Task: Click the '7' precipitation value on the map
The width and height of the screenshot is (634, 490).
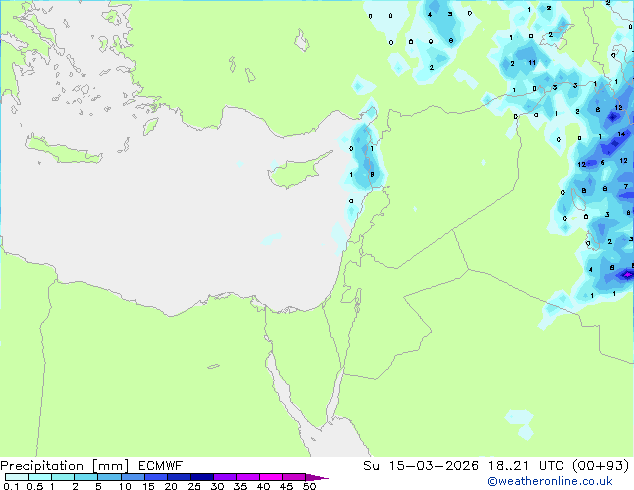Action: click(x=626, y=187)
